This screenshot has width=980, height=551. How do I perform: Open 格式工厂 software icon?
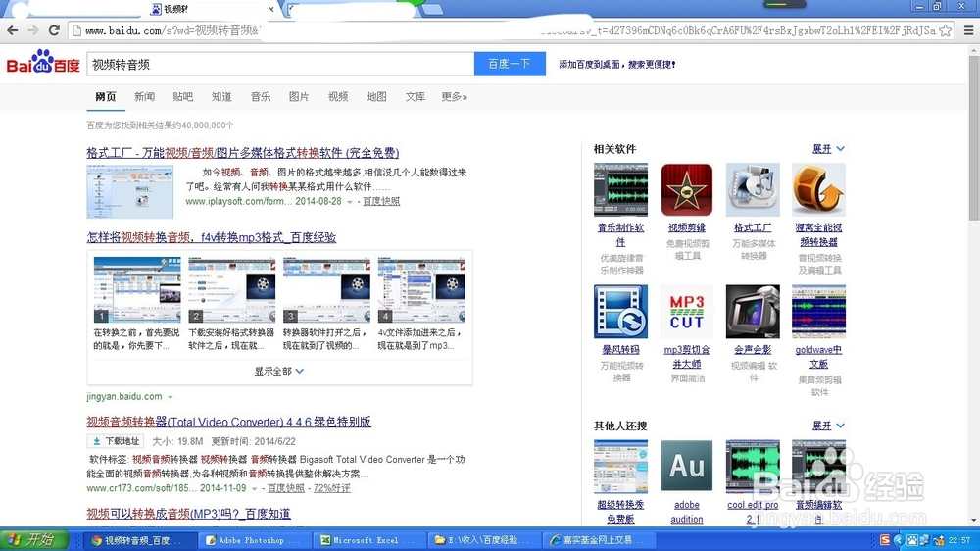point(753,190)
